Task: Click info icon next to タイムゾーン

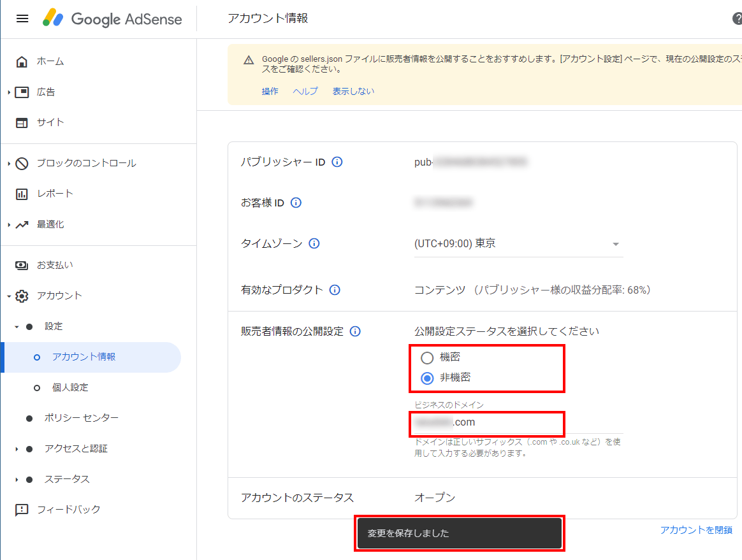Action: tap(314, 243)
